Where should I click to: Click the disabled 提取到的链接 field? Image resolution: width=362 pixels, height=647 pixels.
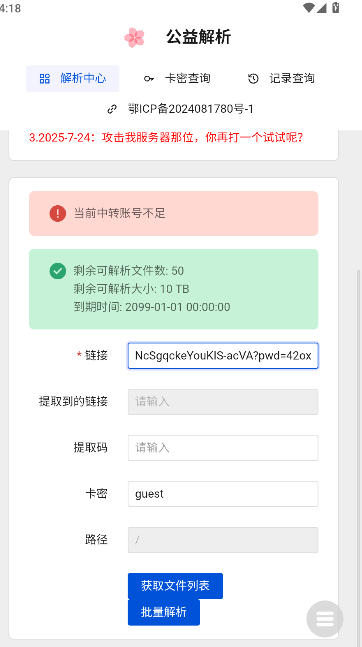coord(223,401)
